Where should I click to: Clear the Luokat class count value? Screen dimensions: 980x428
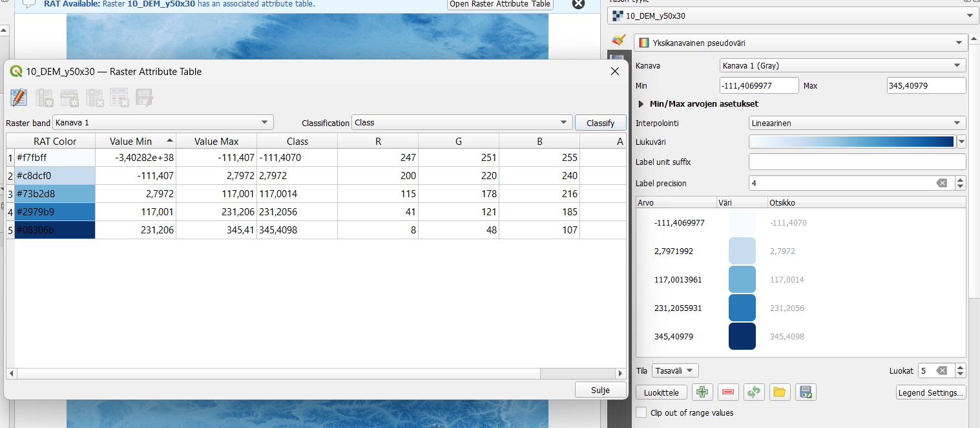(x=942, y=370)
